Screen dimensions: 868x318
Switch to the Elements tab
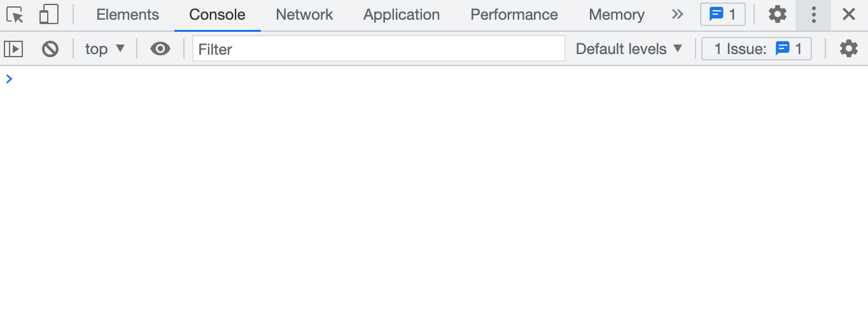(x=128, y=15)
